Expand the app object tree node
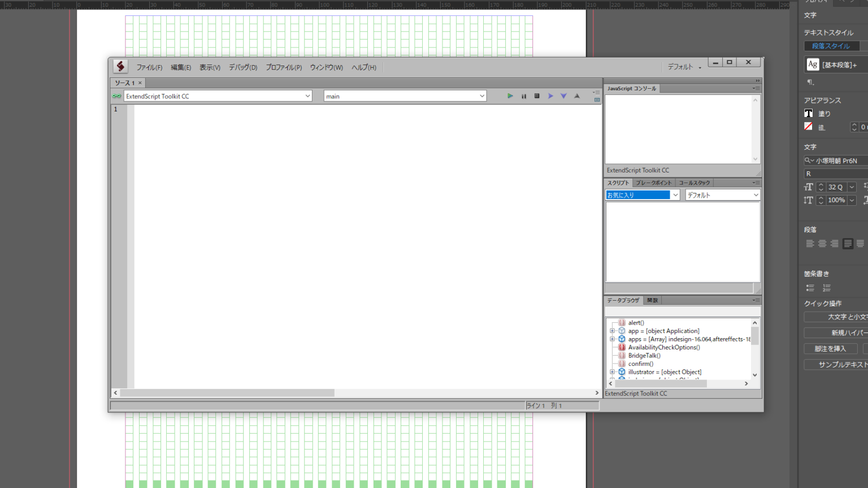 (x=612, y=331)
